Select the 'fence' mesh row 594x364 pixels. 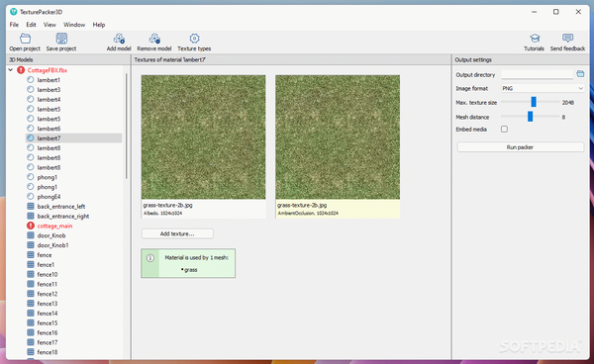(74, 255)
